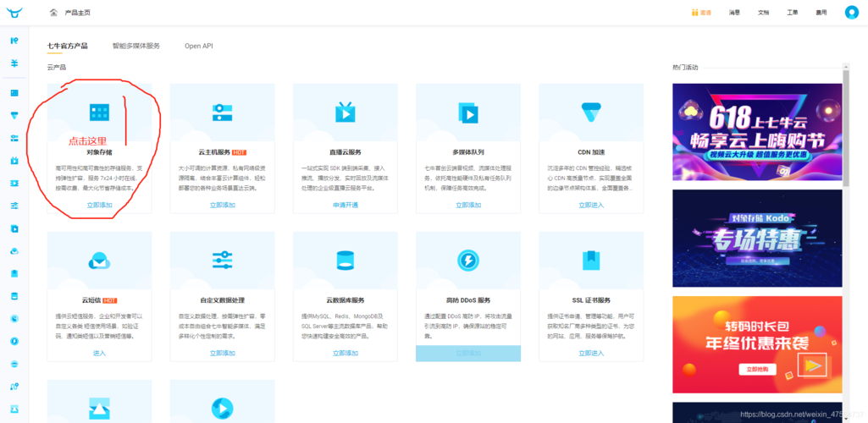The image size is (868, 423).
Task: Click the 对象存储 card title
Action: pyautogui.click(x=100, y=151)
